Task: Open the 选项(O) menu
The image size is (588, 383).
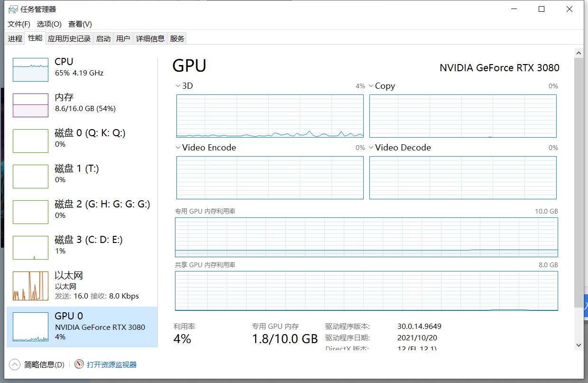Action: [49, 24]
